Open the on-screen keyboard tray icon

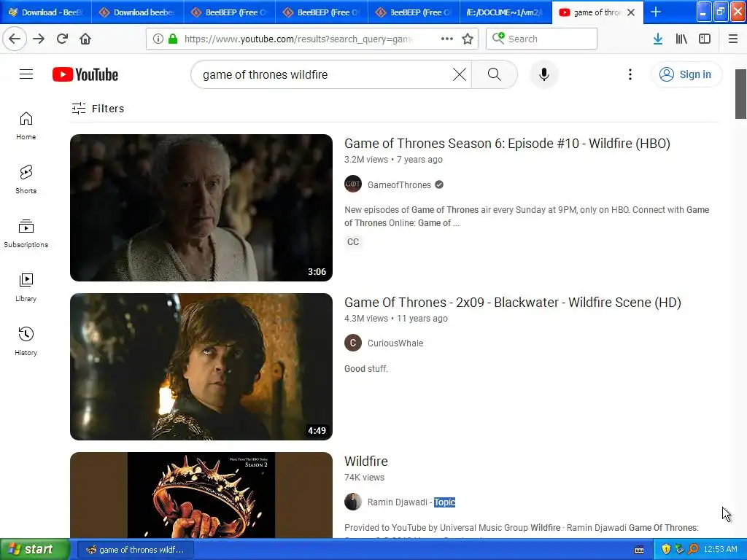click(x=639, y=550)
